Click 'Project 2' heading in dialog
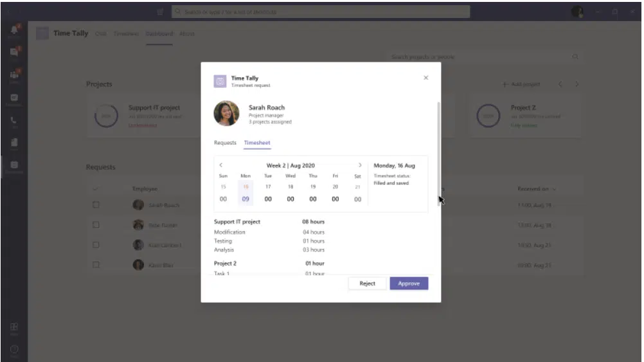This screenshot has height=362, width=644. [x=225, y=264]
